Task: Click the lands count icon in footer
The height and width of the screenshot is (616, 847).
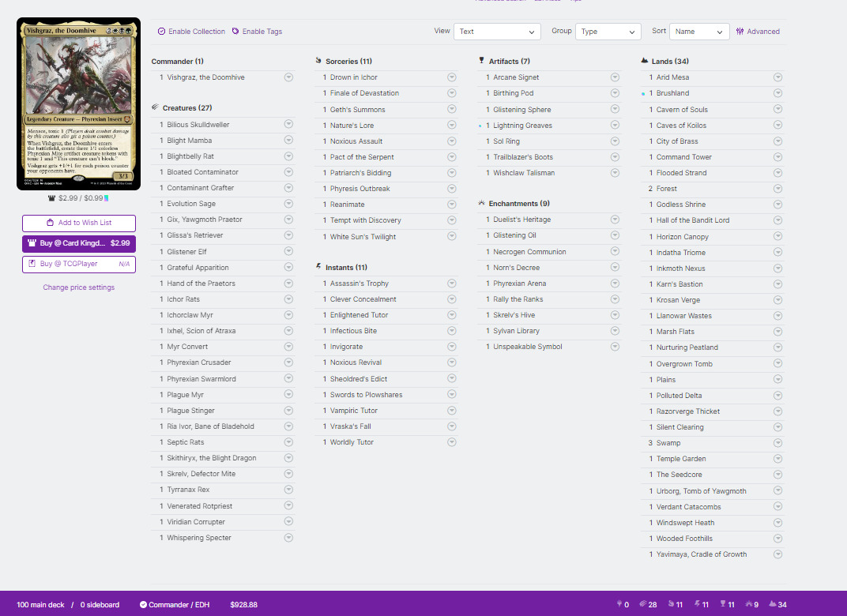Action: [772, 604]
